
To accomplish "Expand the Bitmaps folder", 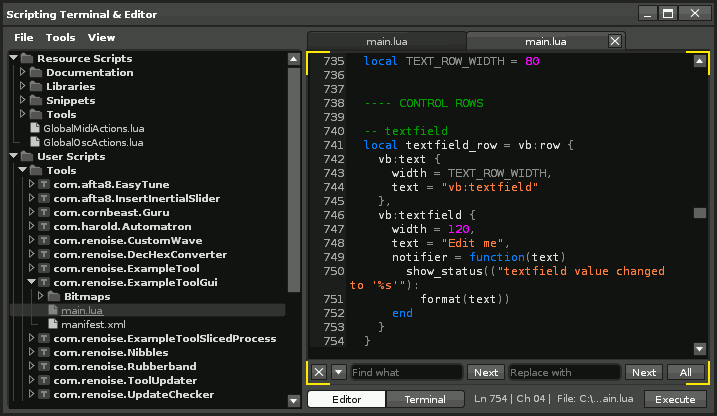I will point(40,296).
